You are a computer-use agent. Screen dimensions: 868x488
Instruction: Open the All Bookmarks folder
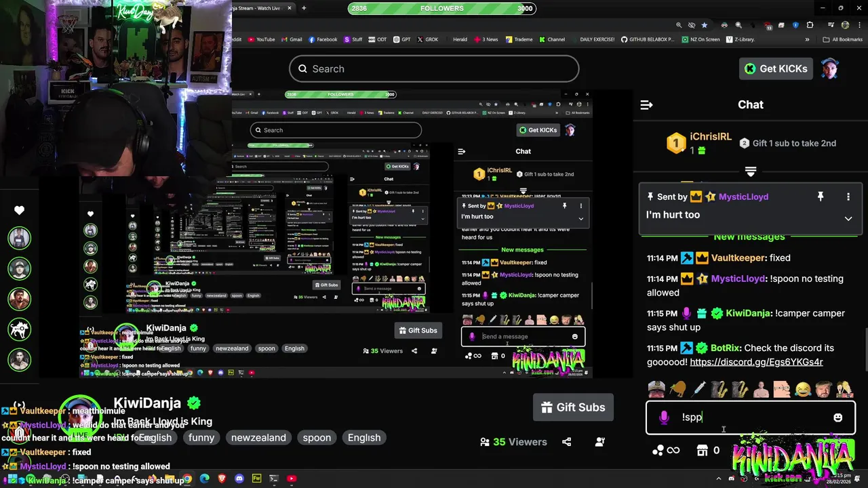coord(842,39)
